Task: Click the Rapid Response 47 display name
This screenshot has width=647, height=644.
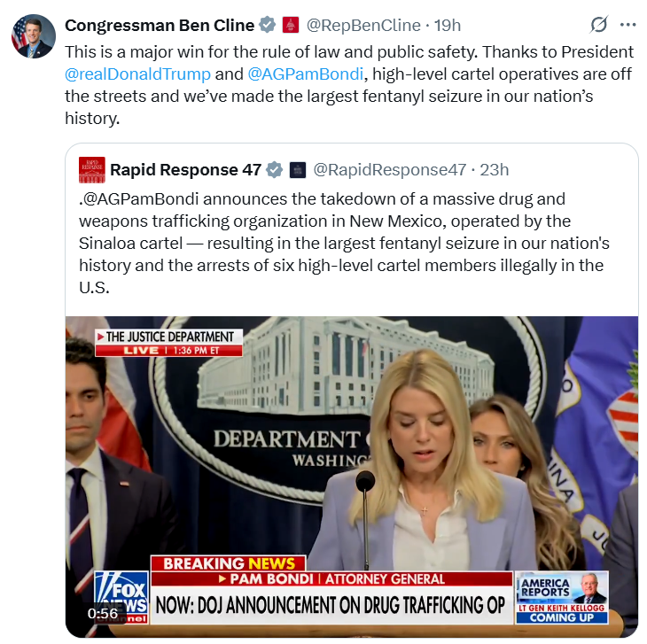Action: click(x=186, y=170)
